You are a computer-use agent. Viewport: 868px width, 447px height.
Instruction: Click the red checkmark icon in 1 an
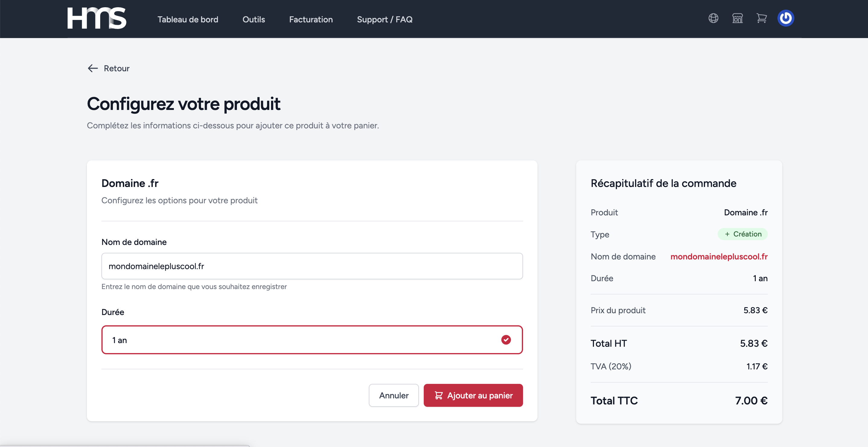pos(506,340)
